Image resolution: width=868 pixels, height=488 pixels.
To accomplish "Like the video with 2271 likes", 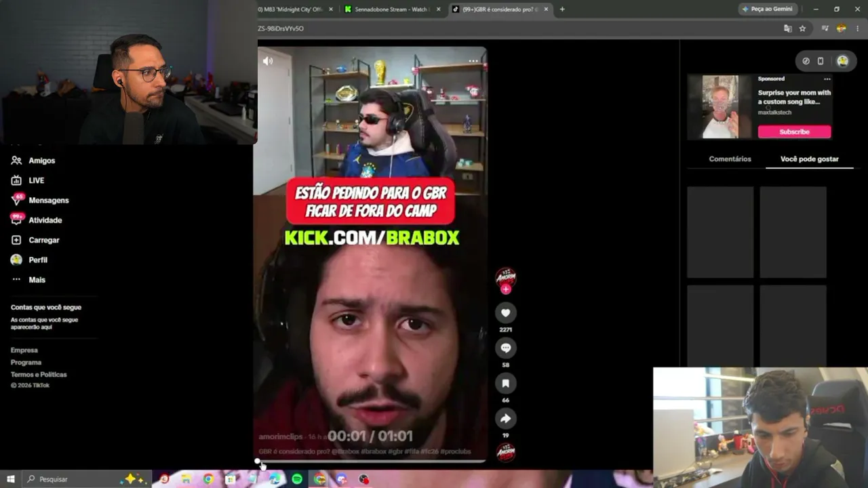I will click(x=505, y=312).
